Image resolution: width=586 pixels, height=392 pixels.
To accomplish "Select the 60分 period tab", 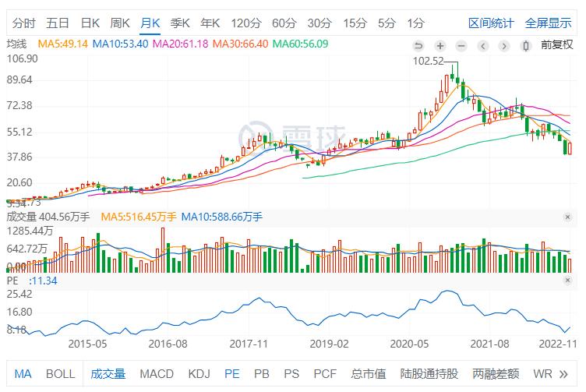I will point(284,23).
